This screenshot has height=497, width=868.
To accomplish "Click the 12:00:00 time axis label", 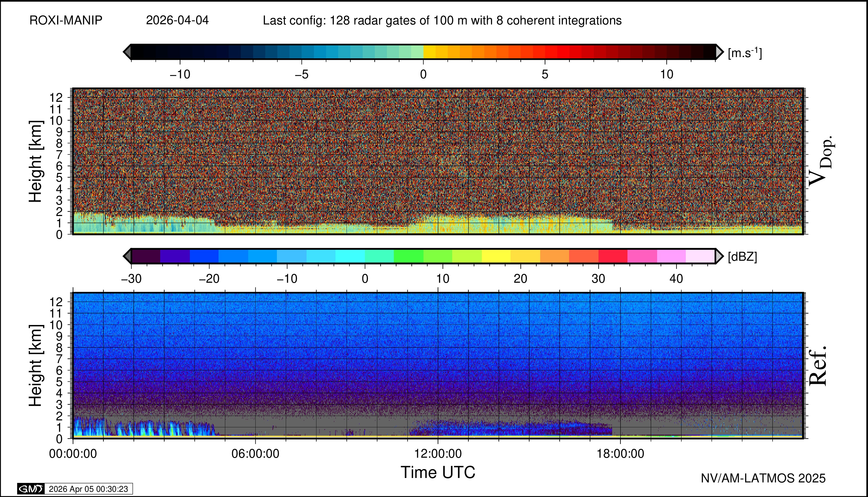I will coord(438,454).
